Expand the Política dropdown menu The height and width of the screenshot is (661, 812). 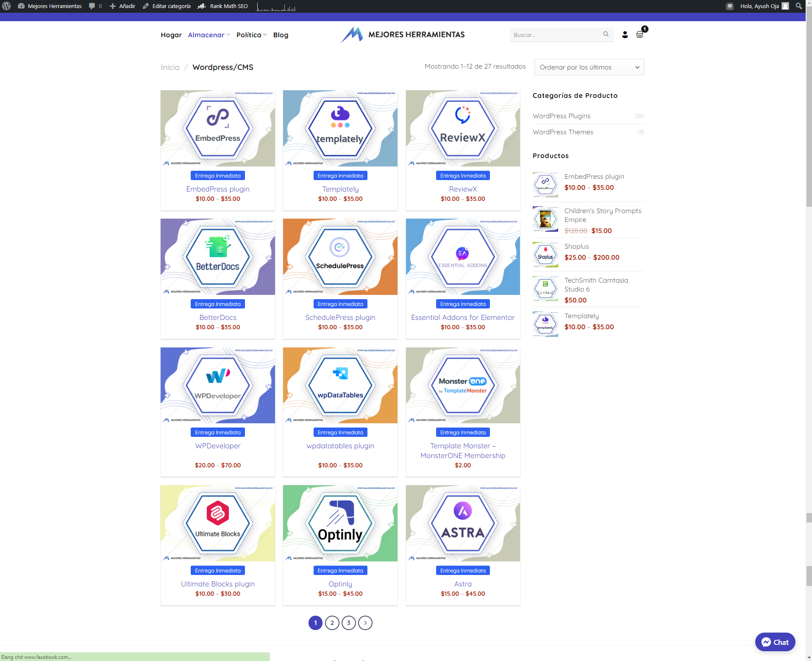251,35
